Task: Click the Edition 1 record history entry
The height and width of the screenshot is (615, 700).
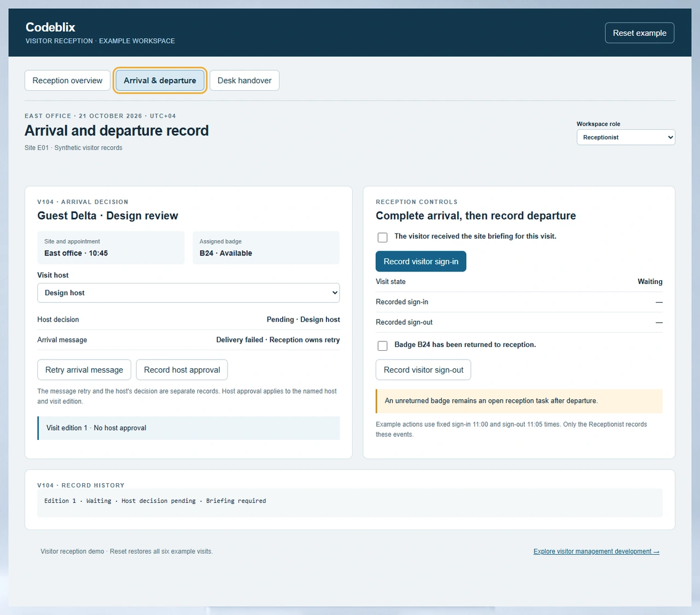Action: [x=155, y=501]
